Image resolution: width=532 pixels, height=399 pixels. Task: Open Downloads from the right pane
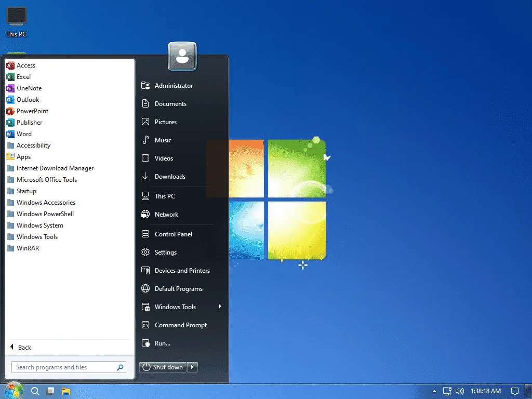[181, 177]
